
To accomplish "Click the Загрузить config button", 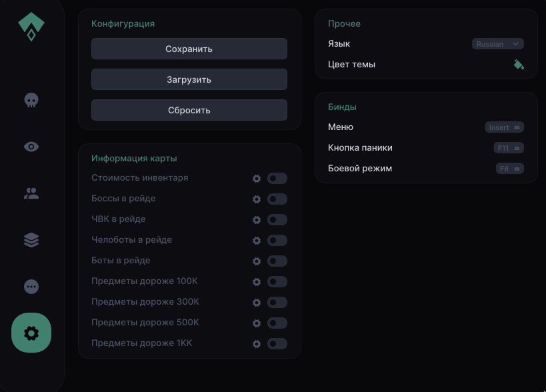I will [x=189, y=79].
